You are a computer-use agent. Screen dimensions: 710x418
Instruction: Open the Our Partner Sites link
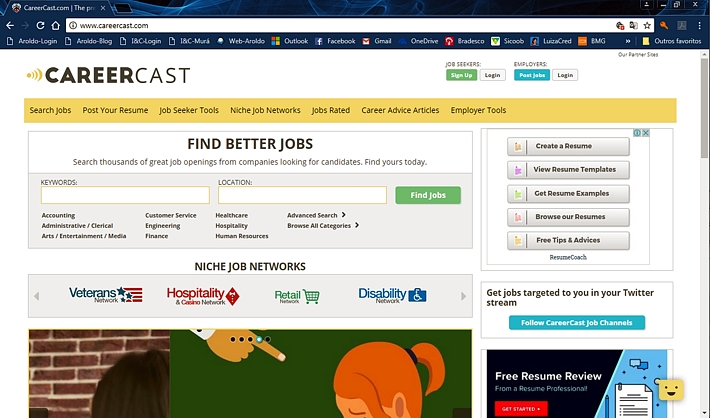(638, 54)
